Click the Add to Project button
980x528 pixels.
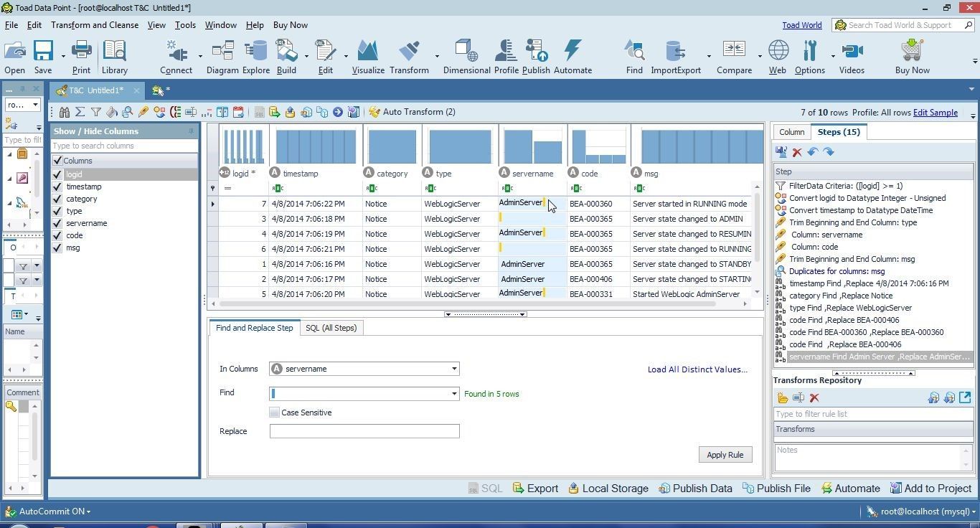click(x=930, y=489)
